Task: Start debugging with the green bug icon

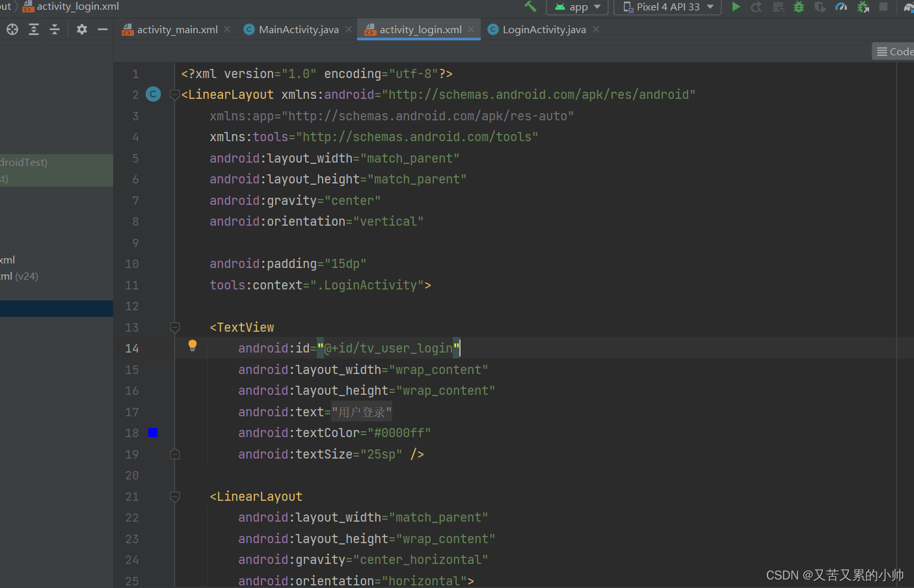Action: tap(799, 7)
